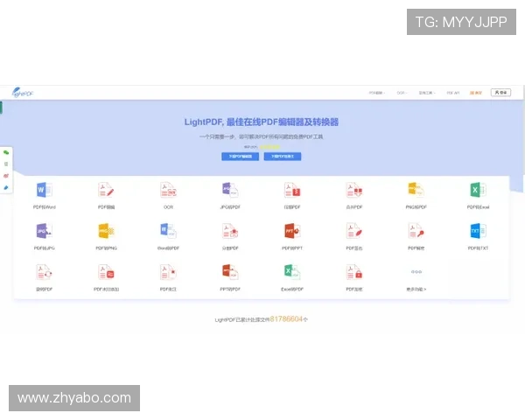Open the PPT to PDF converter icon

[x=230, y=272]
